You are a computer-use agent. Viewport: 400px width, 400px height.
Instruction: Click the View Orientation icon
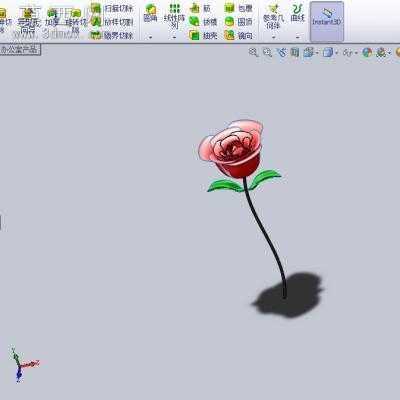click(308, 52)
